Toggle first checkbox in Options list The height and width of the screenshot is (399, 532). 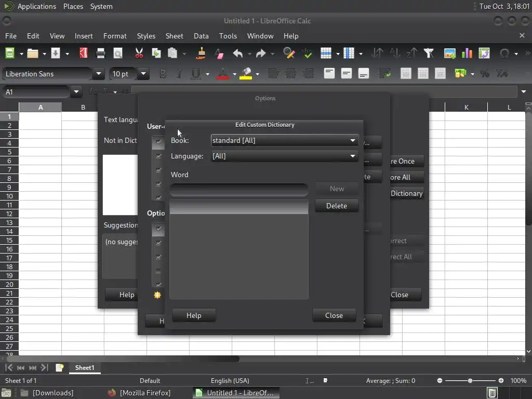click(x=158, y=229)
